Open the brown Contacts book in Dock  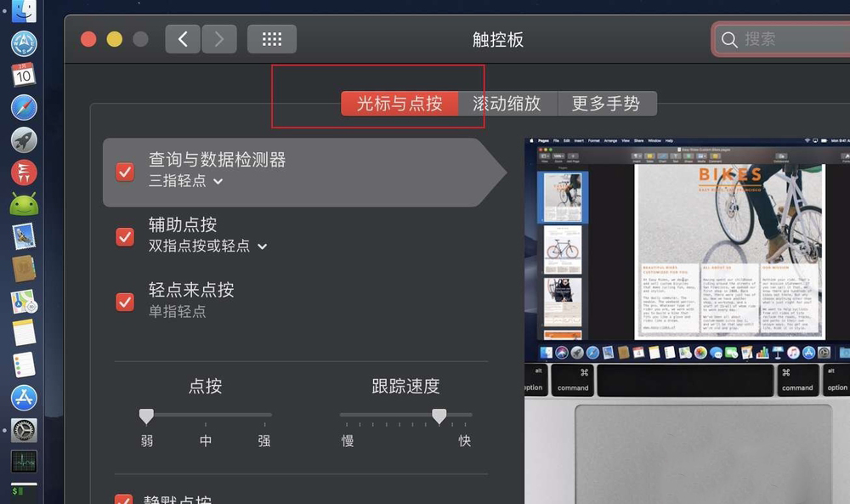coord(24,269)
